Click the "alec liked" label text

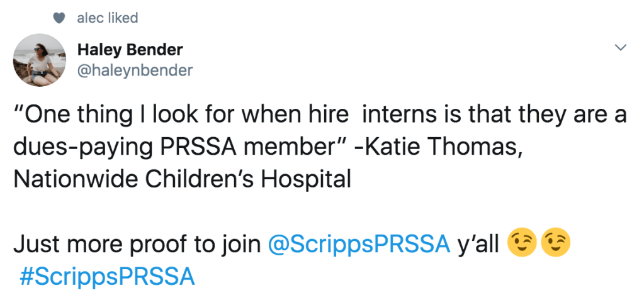pos(107,18)
